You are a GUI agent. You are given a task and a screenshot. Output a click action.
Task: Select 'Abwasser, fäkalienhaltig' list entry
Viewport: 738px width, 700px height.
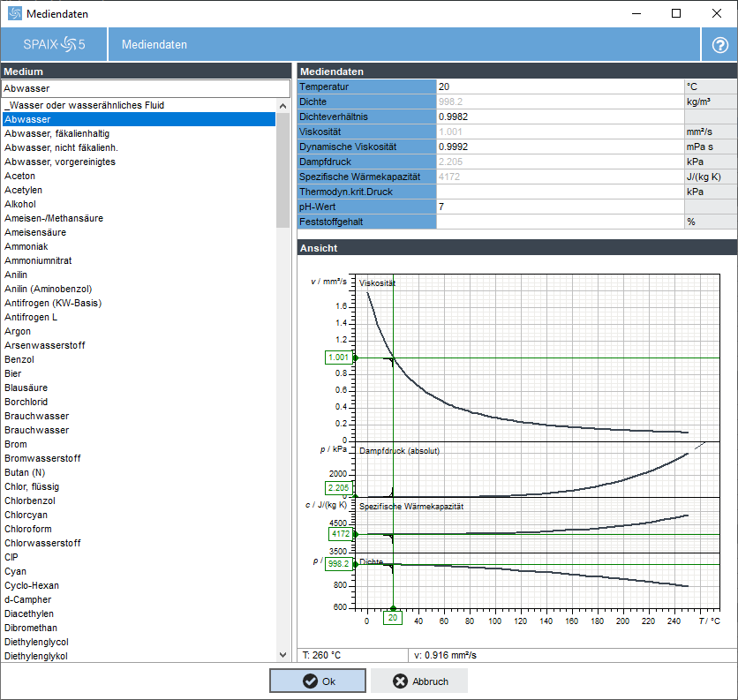(x=57, y=133)
